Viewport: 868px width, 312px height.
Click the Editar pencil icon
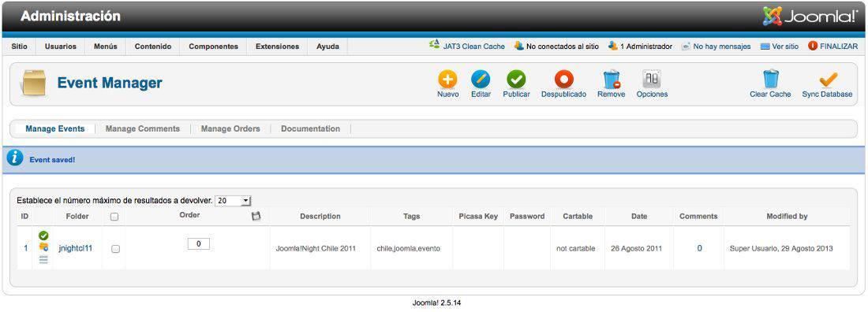[x=481, y=80]
